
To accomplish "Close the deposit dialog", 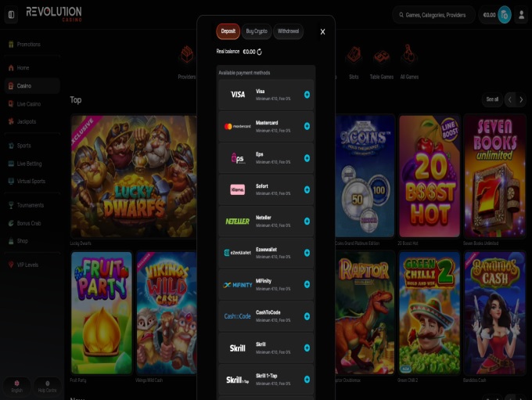I will (x=322, y=32).
